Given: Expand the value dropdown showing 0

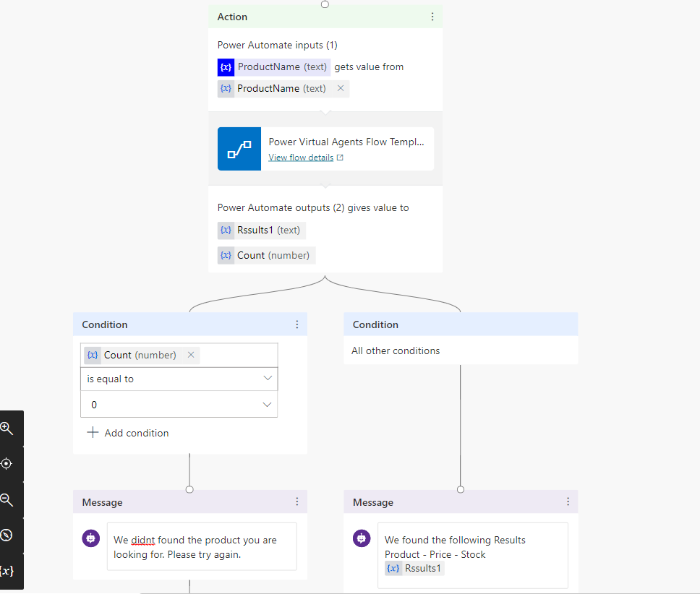Looking at the screenshot, I should tap(268, 405).
